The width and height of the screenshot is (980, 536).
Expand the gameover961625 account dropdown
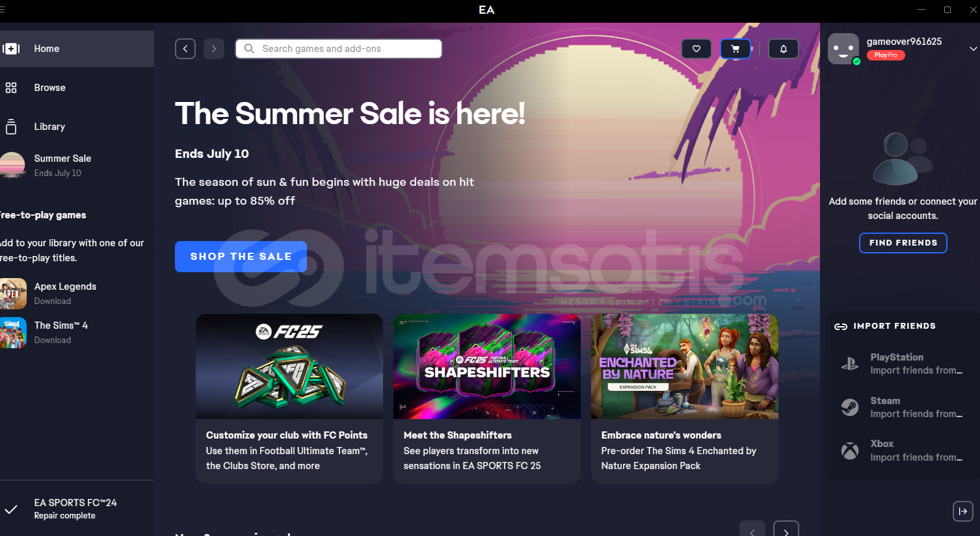point(973,49)
